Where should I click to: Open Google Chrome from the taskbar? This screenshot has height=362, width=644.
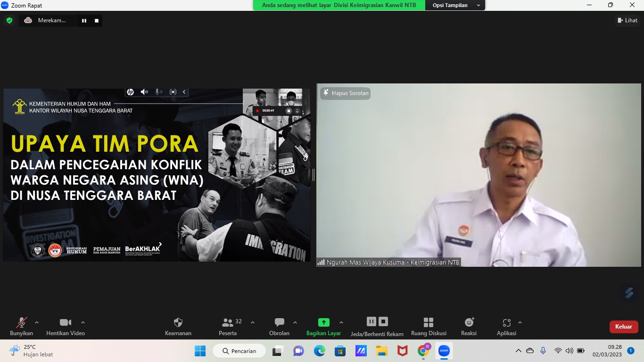(423, 351)
